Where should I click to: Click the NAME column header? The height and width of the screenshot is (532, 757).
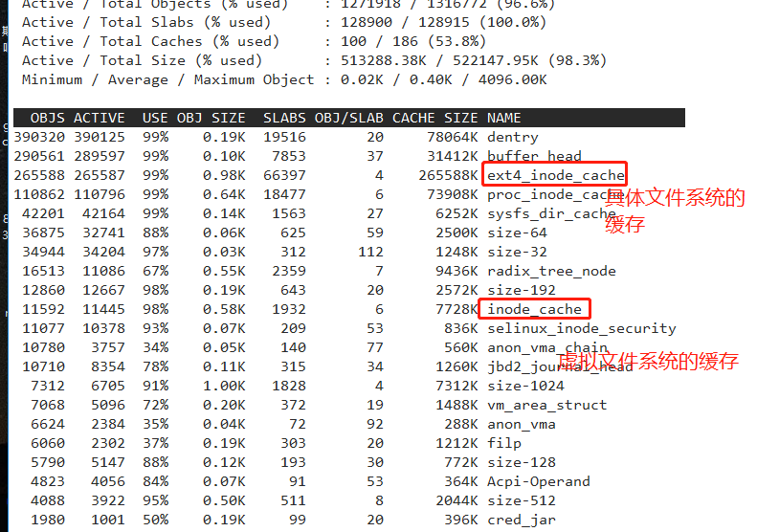(504, 118)
